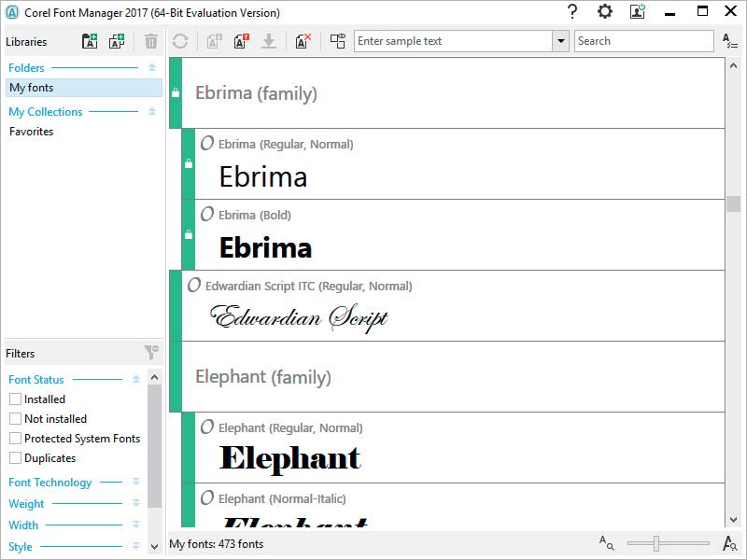747x560 pixels.
Task: Select the Elephant regular font preview
Action: tap(289, 459)
